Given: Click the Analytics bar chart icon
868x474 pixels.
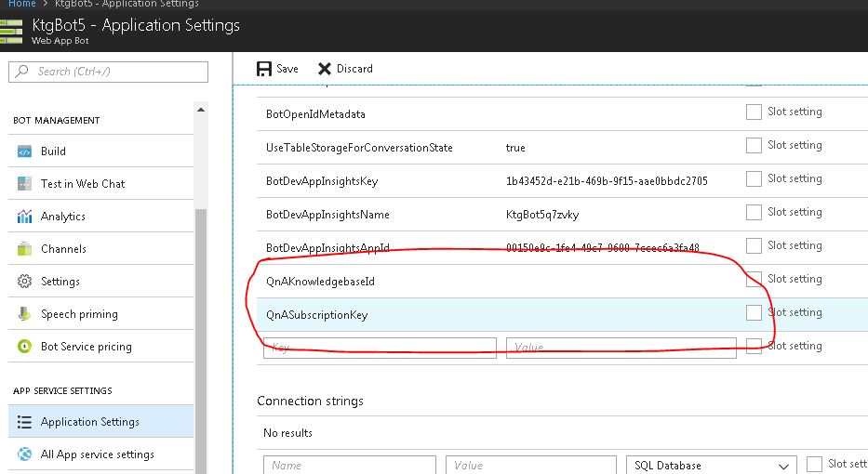Looking at the screenshot, I should pyautogui.click(x=24, y=217).
